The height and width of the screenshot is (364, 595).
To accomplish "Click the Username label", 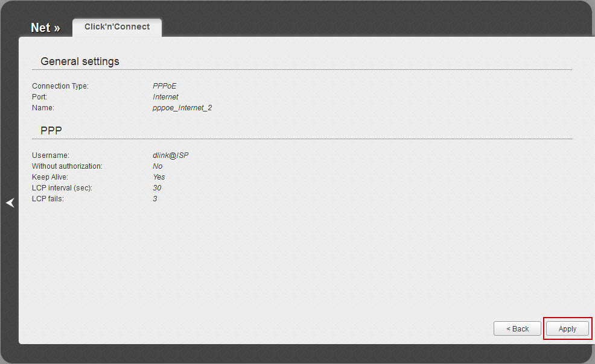I will point(51,155).
